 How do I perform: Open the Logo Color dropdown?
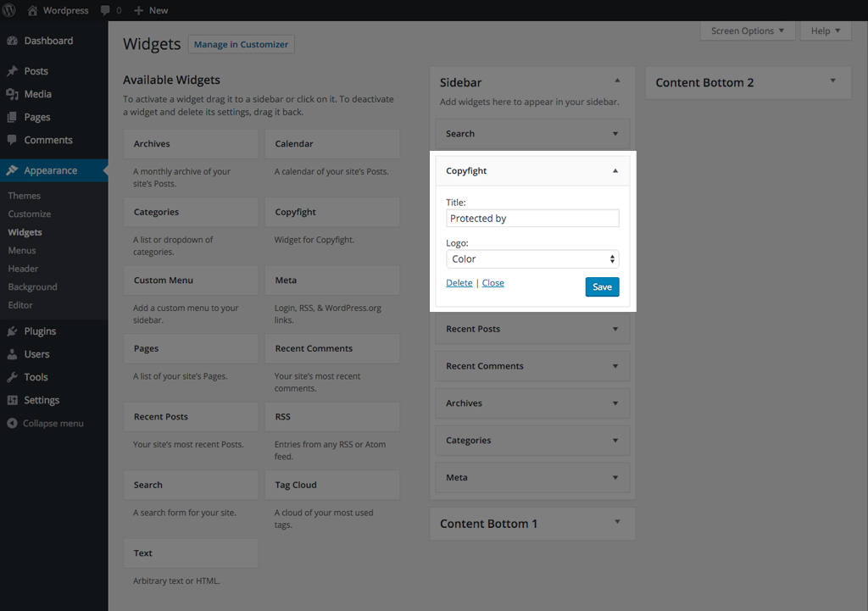point(532,258)
